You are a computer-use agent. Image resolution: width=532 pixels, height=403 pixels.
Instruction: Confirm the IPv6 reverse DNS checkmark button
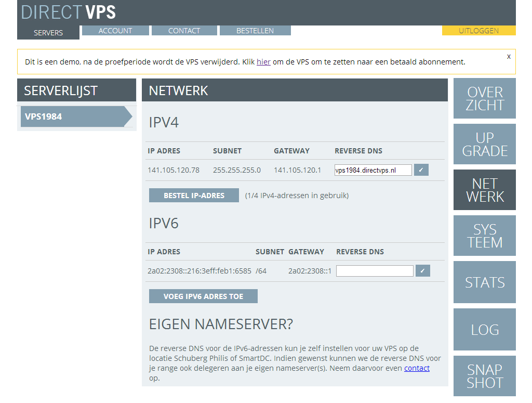(423, 271)
